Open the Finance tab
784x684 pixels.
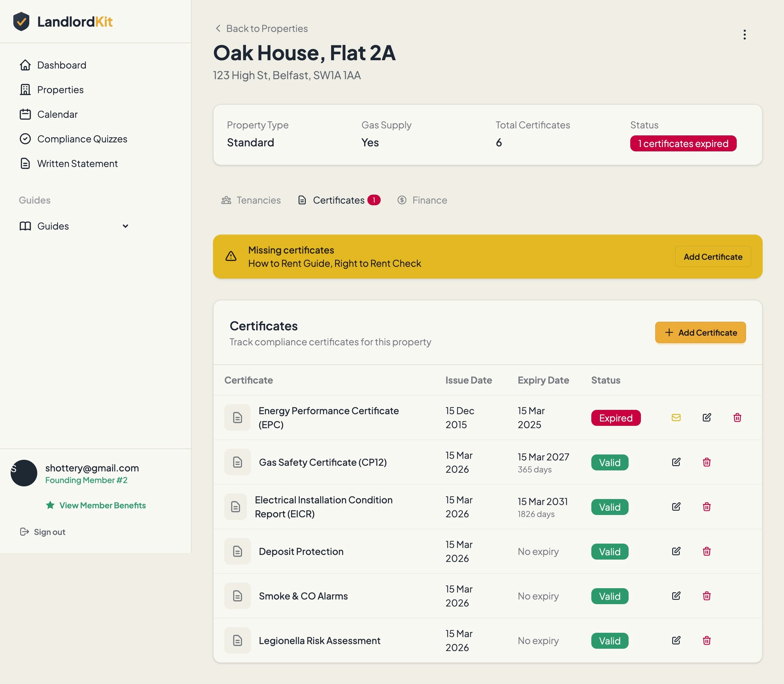pyautogui.click(x=422, y=200)
